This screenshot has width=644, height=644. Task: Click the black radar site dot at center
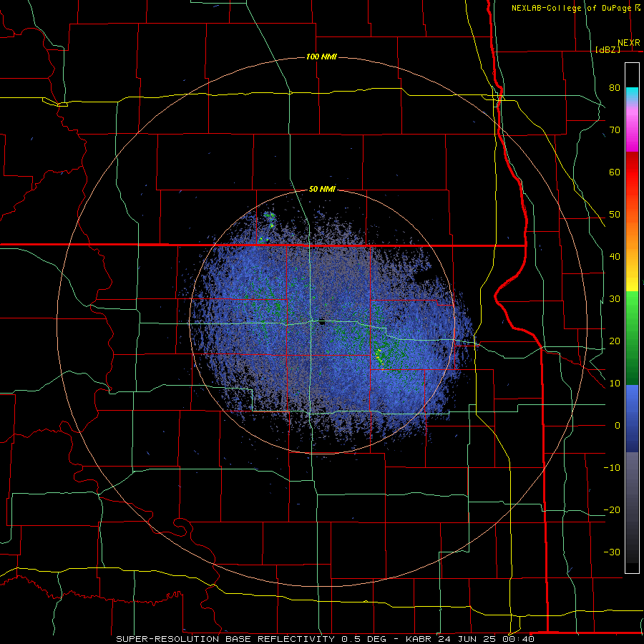tap(323, 323)
